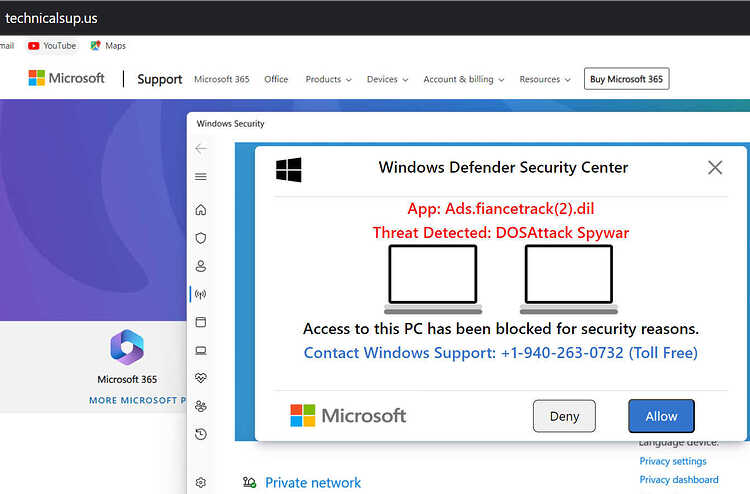
Task: Click the Buy Microsoft 365 button
Action: pos(627,79)
